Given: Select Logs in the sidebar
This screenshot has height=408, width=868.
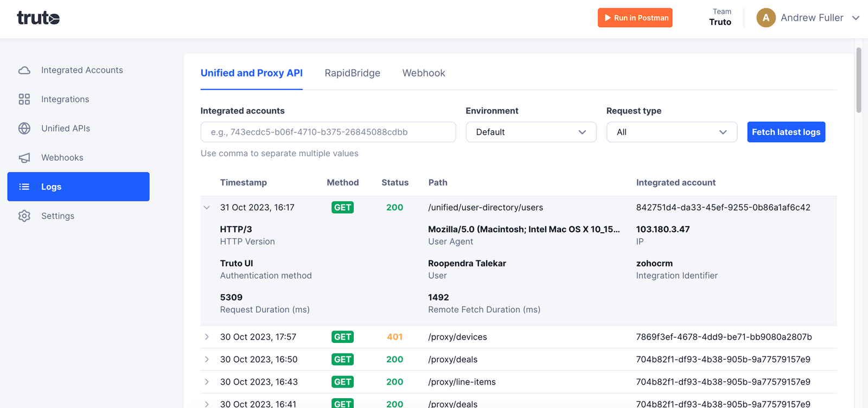Looking at the screenshot, I should [78, 187].
